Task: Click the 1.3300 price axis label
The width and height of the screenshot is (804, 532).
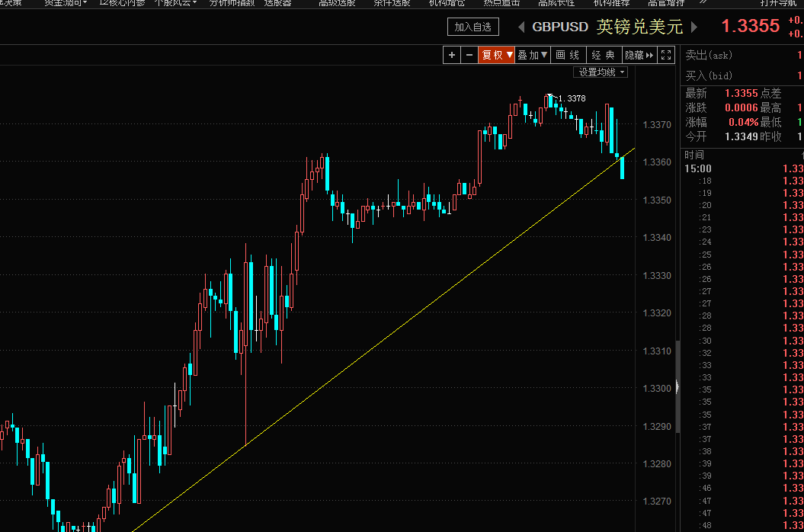Action: click(657, 389)
